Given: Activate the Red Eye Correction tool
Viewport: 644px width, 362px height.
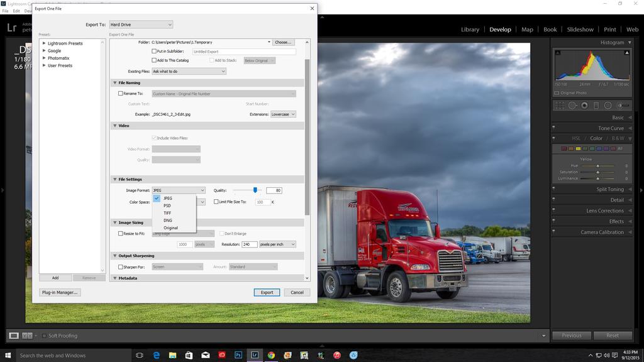Looking at the screenshot, I should [584, 106].
